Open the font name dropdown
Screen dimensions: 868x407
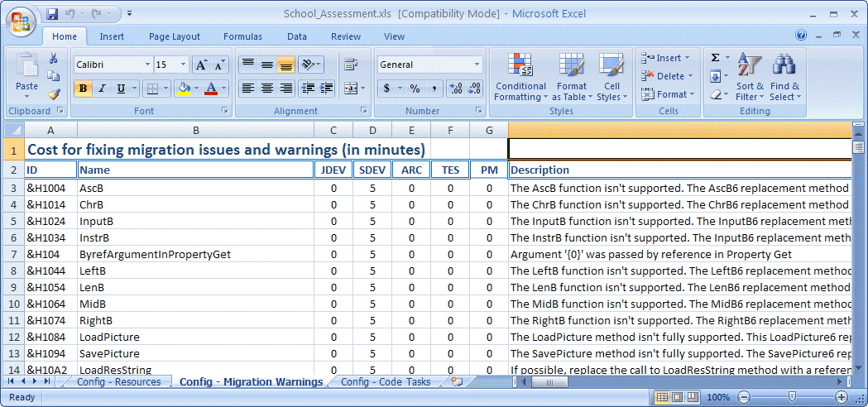(x=147, y=65)
